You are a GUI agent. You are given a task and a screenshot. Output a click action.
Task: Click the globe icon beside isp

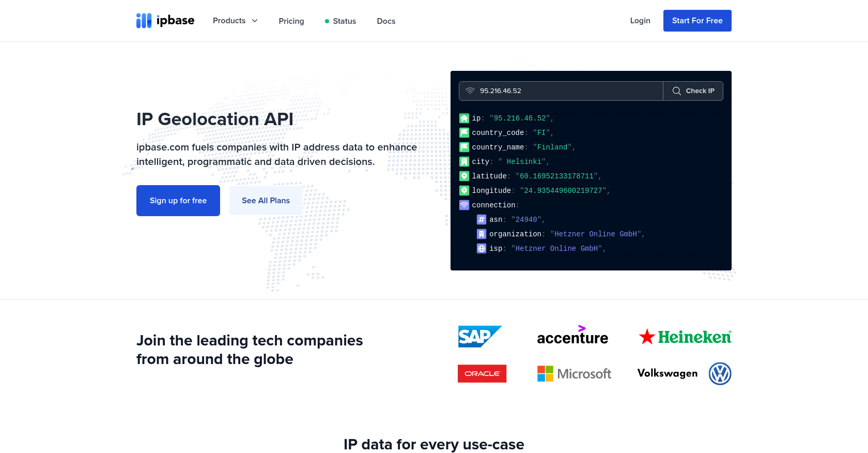[x=482, y=248]
